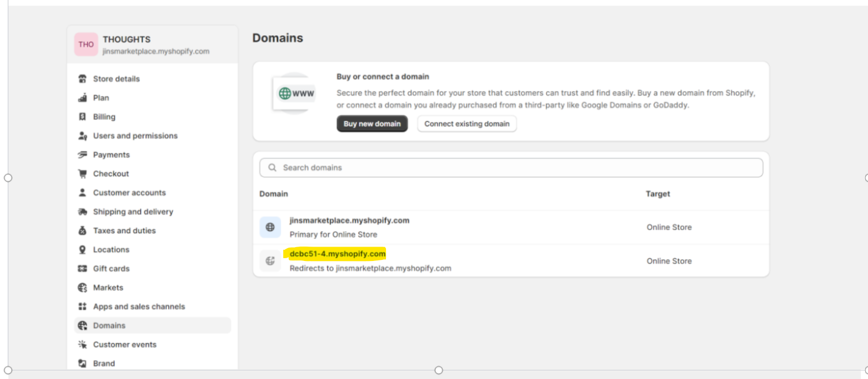Image resolution: width=868 pixels, height=379 pixels.
Task: Click the Checkout cart icon
Action: click(x=82, y=174)
